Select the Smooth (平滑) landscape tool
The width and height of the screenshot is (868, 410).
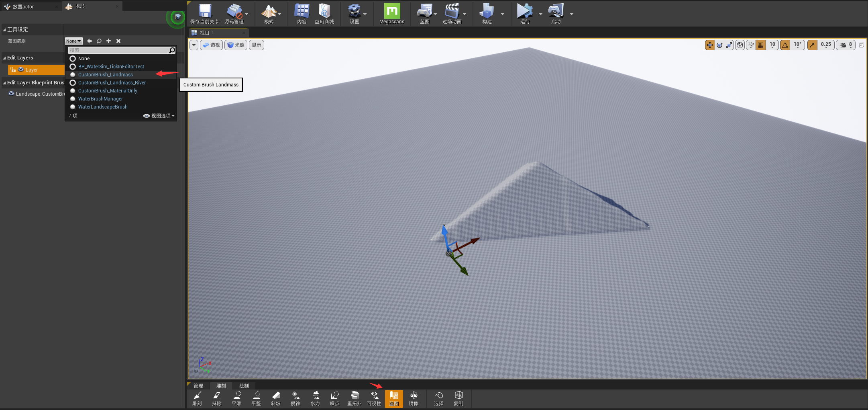coord(236,399)
